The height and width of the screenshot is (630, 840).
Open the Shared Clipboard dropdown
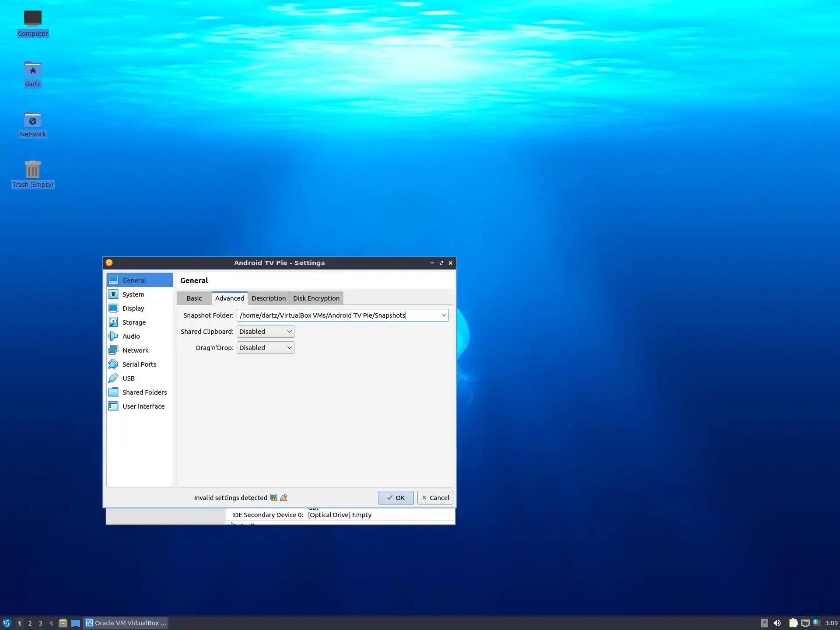point(265,332)
